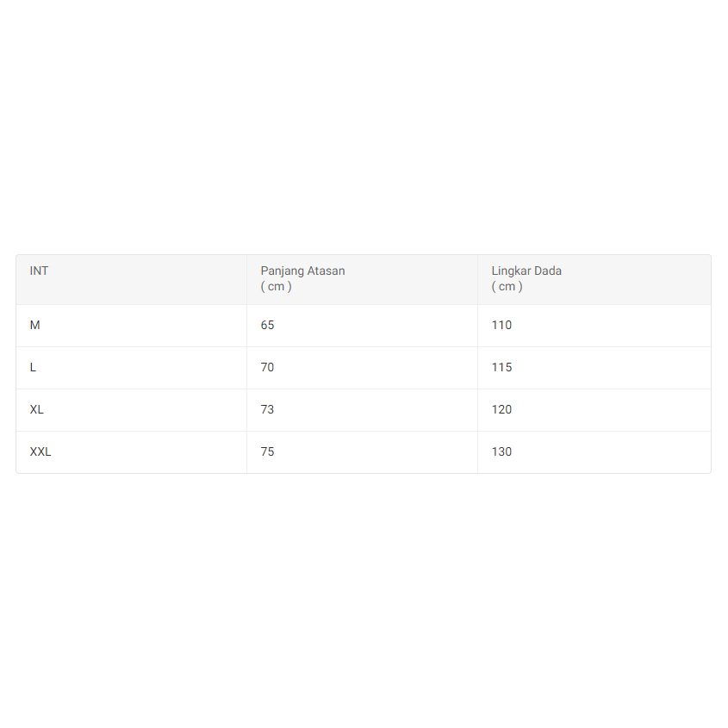The image size is (728, 728).
Task: Click the chest value 115
Action: click(x=501, y=367)
